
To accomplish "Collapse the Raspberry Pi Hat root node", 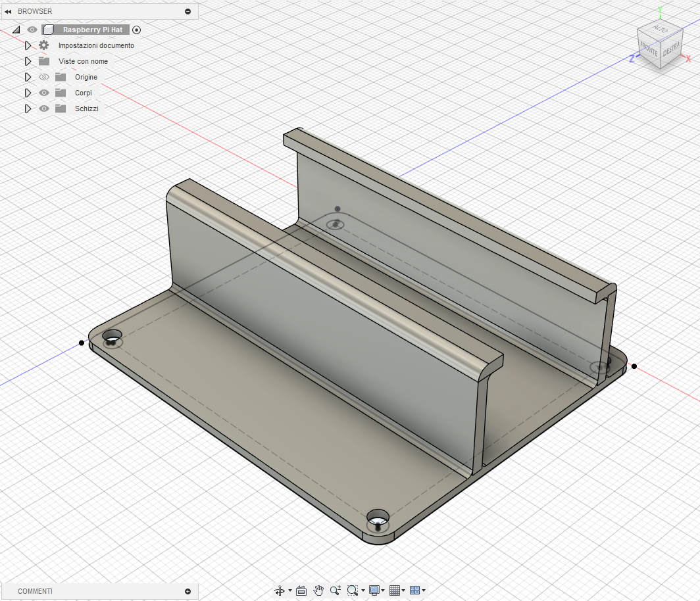I will click(x=16, y=30).
